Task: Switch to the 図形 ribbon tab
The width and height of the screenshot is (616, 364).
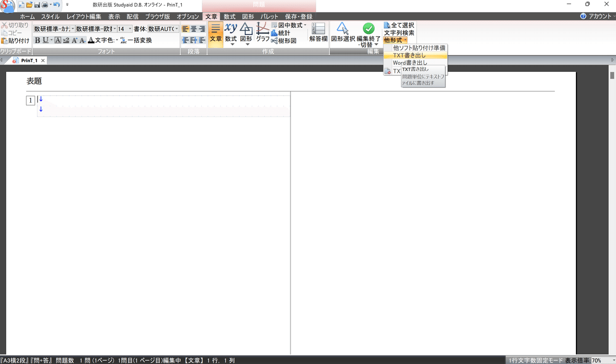Action: [x=247, y=16]
